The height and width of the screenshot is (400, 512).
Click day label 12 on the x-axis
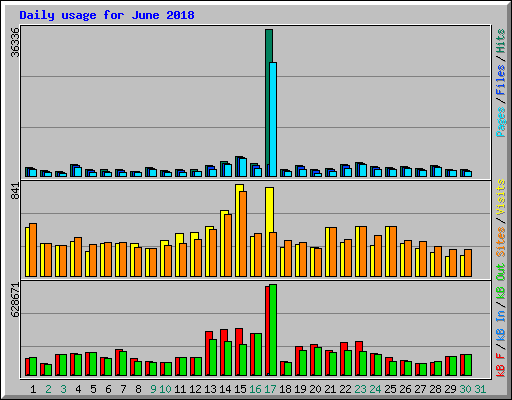click(x=195, y=389)
